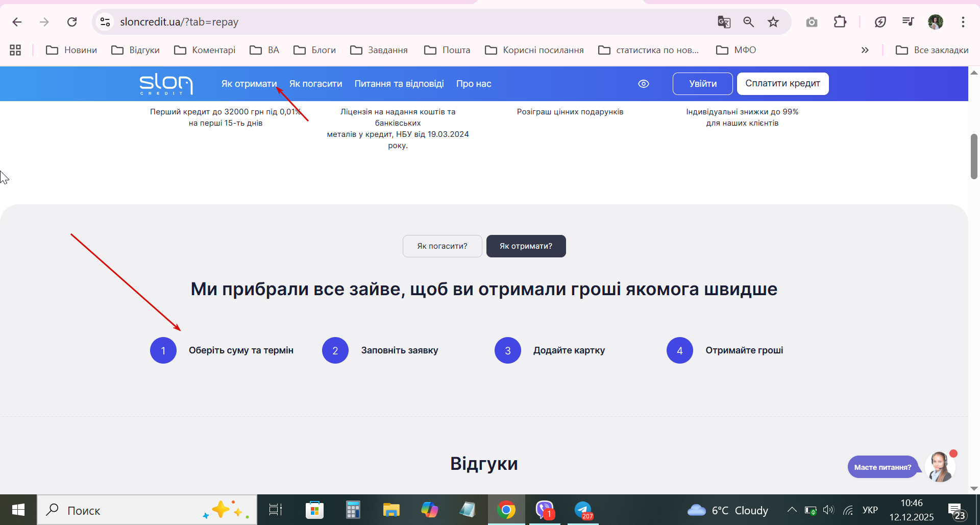Launch Copilot from the taskbar

click(x=429, y=510)
